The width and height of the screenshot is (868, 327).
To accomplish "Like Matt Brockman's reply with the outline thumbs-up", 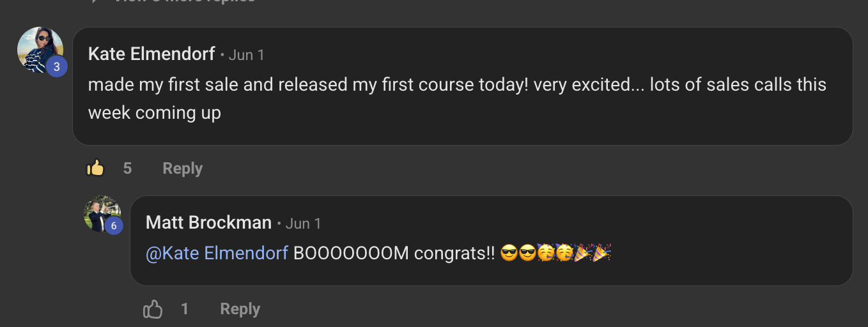I will (153, 310).
